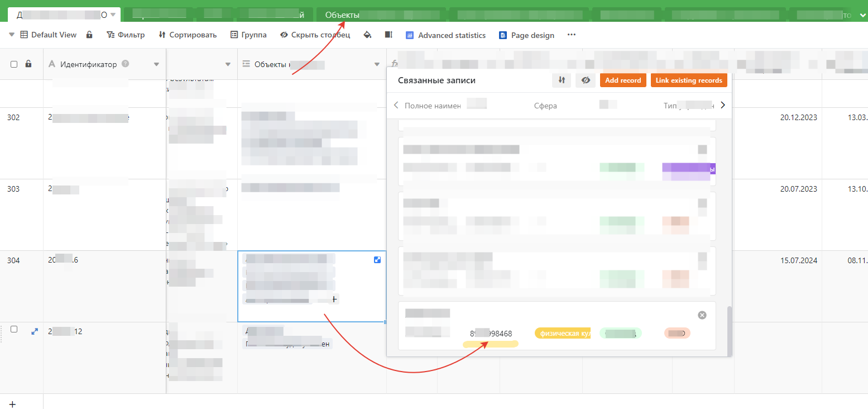Remove linked record with the X icon
The width and height of the screenshot is (868, 409).
[702, 315]
